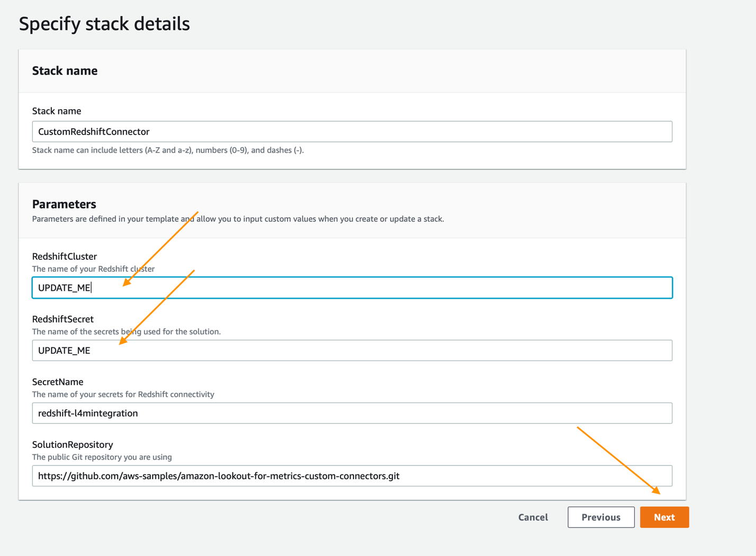
Task: Click the SecretName parameter label
Action: (x=58, y=382)
